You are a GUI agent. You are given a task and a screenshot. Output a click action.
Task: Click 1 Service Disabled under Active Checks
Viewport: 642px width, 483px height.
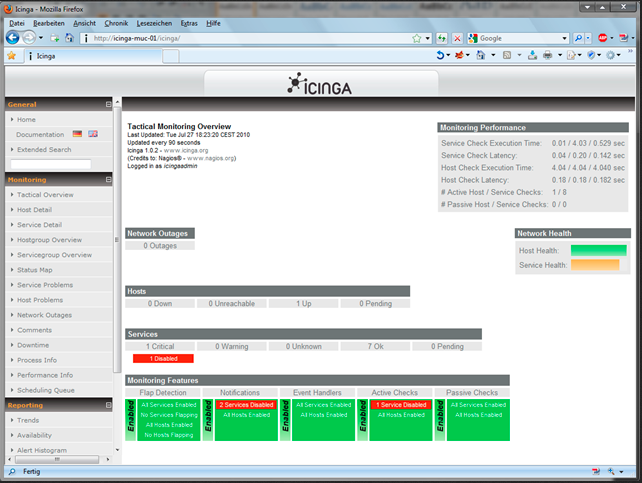(401, 405)
